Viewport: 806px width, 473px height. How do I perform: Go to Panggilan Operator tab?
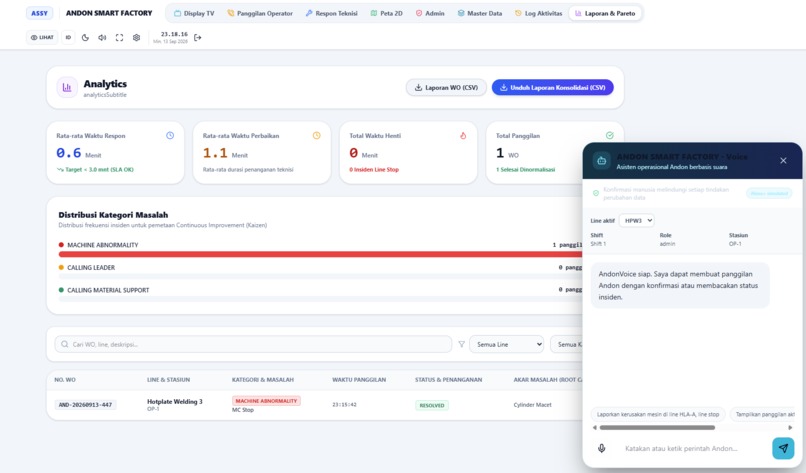(x=260, y=13)
